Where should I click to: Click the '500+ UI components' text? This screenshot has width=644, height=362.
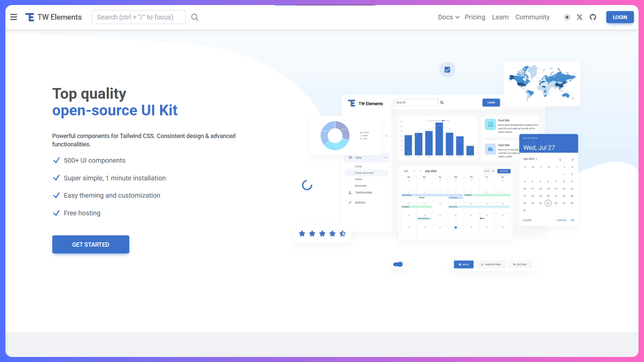point(95,161)
